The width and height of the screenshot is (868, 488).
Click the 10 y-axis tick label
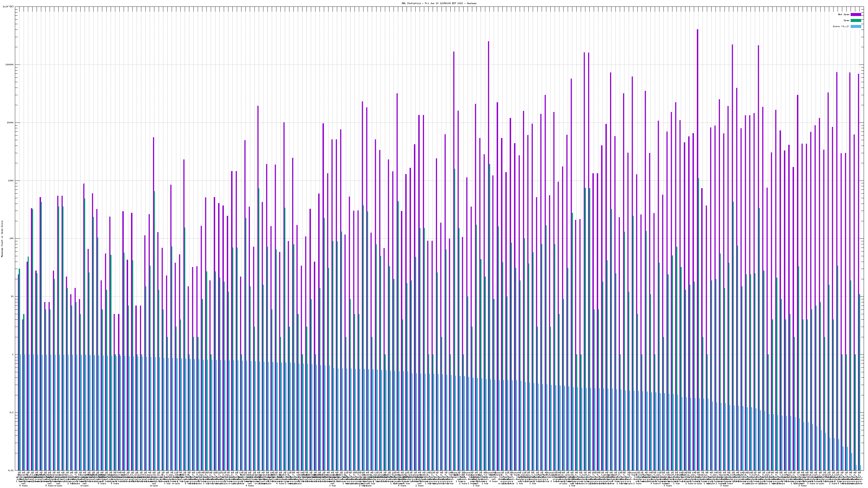pyautogui.click(x=13, y=296)
